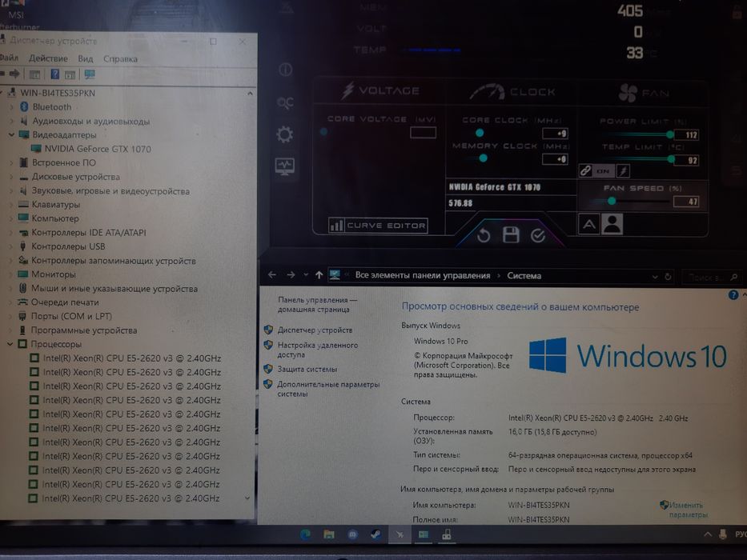This screenshot has height=560, width=747.
Task: Click breadcrumb Все элементы панели управления
Action: 423,275
